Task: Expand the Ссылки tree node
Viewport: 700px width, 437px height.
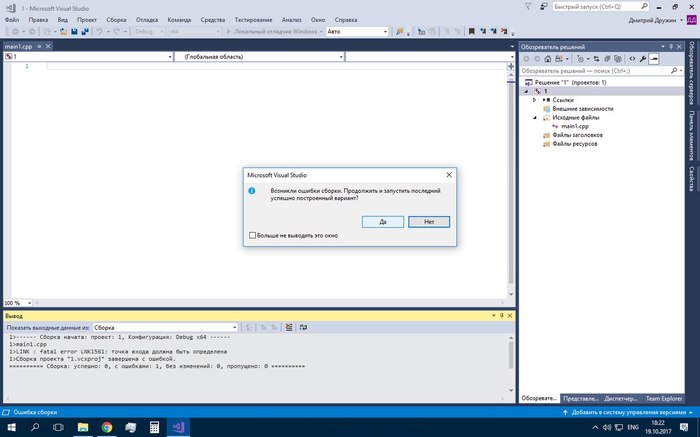Action: tap(535, 99)
